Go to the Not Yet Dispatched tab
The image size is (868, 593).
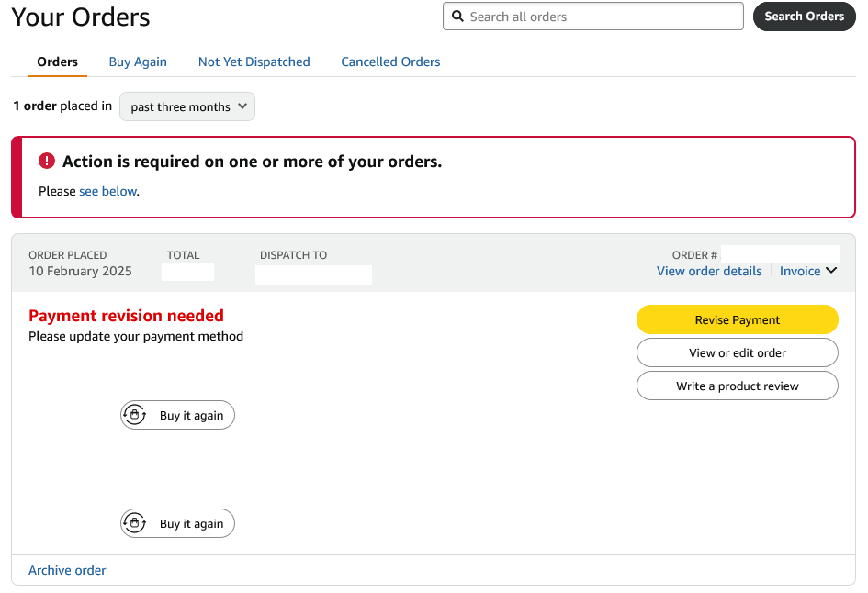[254, 62]
